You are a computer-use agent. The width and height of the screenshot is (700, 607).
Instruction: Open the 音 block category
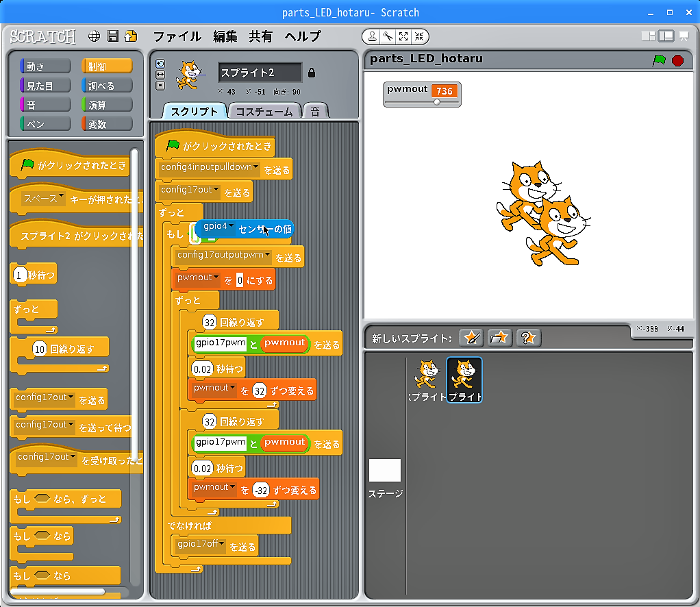point(45,105)
